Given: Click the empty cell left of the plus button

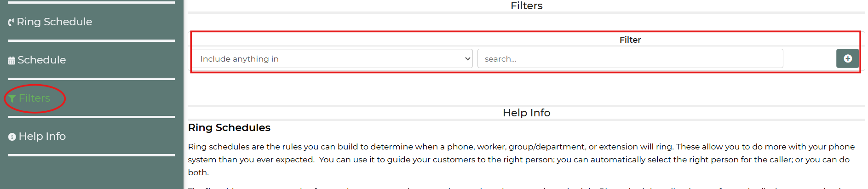Looking at the screenshot, I should coord(810,58).
